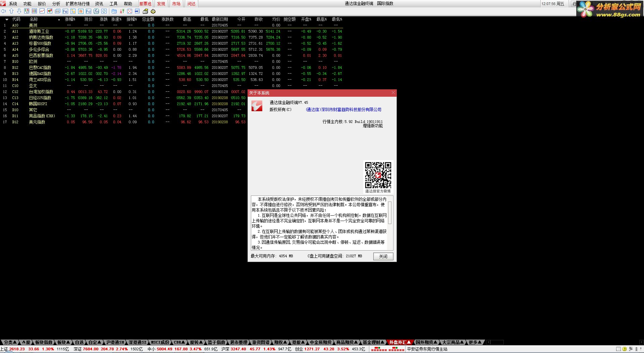Click the bottom tab bar scroll slider
Image resolution: width=644 pixels, height=353 pixels.
(x=497, y=342)
